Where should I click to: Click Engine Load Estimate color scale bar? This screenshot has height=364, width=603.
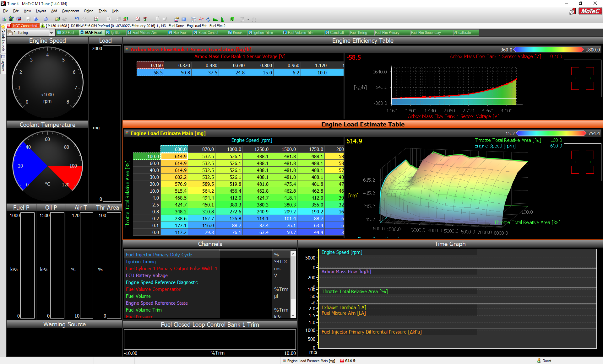click(x=551, y=133)
